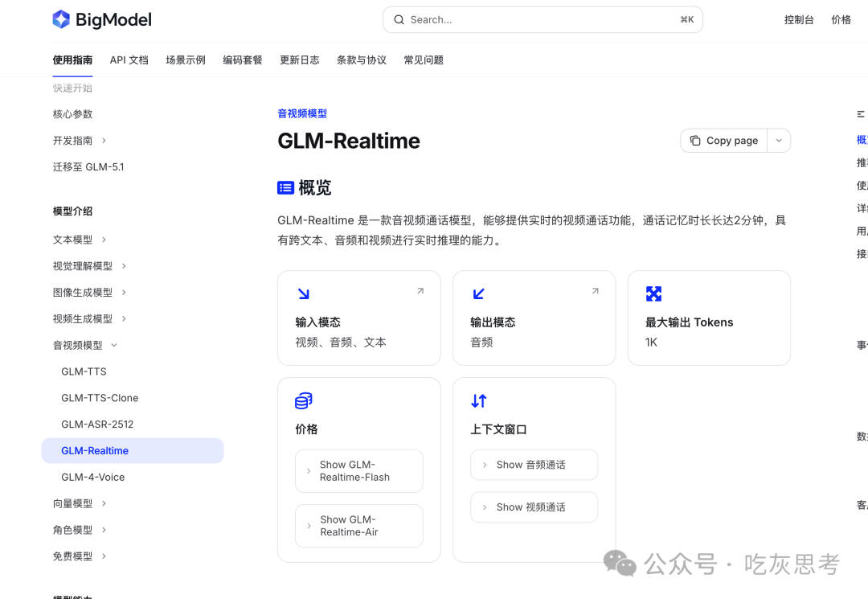Image resolution: width=868 pixels, height=599 pixels.
Task: Expand the 视频生成模型 section
Action: point(124,319)
